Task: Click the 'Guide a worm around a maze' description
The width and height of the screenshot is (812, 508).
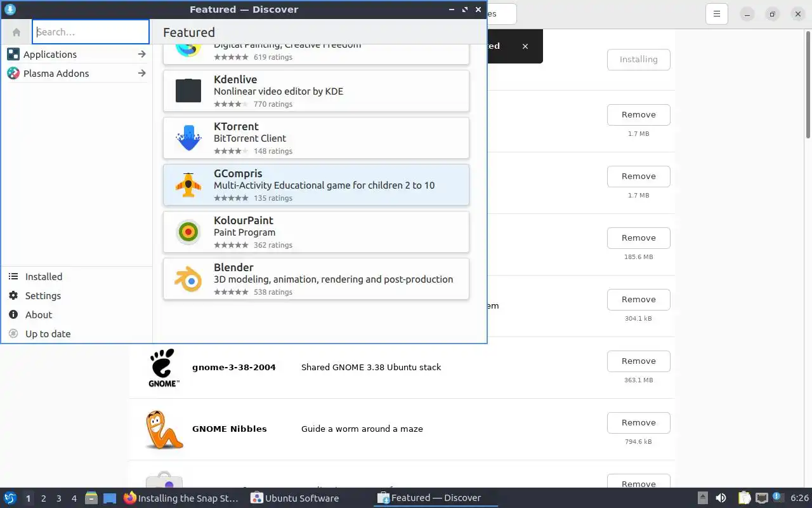Action: point(362,429)
